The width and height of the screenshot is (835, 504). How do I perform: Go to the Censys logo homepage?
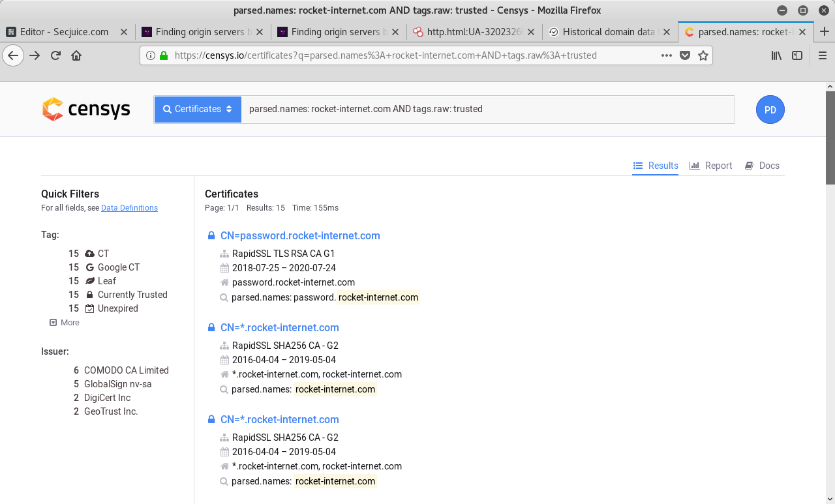(x=86, y=110)
